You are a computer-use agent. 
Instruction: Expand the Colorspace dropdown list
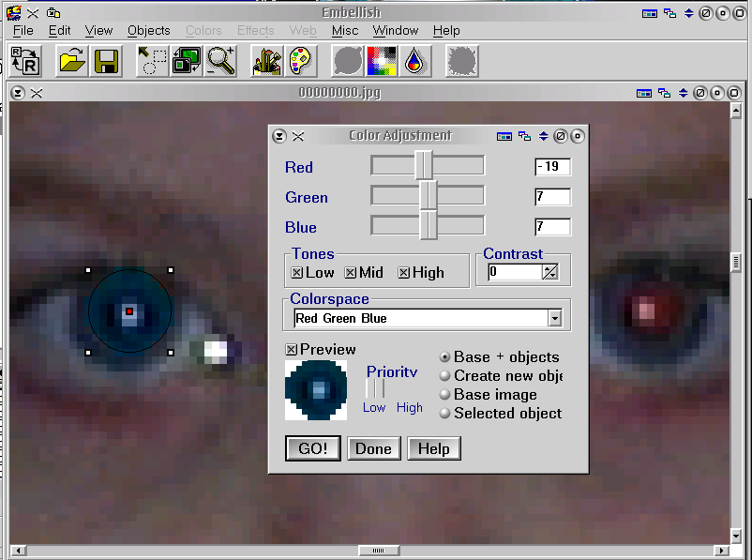[555, 318]
